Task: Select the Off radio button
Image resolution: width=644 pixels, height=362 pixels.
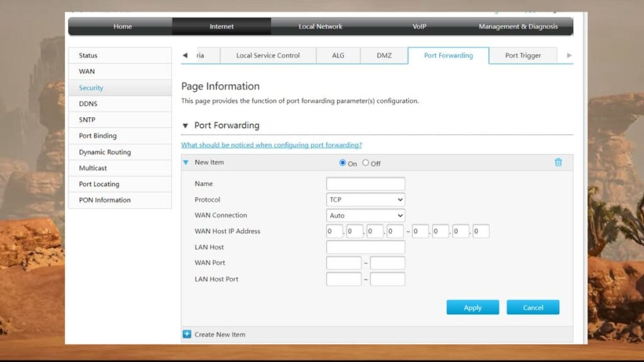Action: click(366, 163)
